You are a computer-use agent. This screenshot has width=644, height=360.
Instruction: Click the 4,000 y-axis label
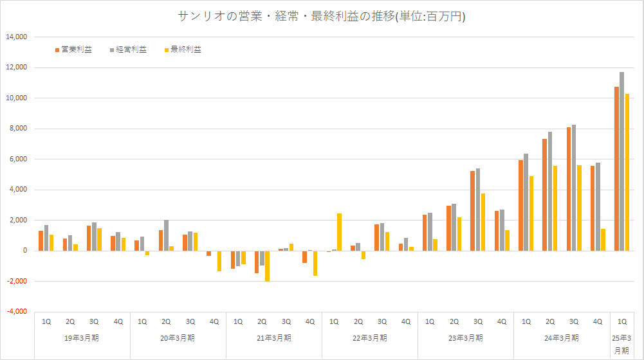pyautogui.click(x=18, y=189)
